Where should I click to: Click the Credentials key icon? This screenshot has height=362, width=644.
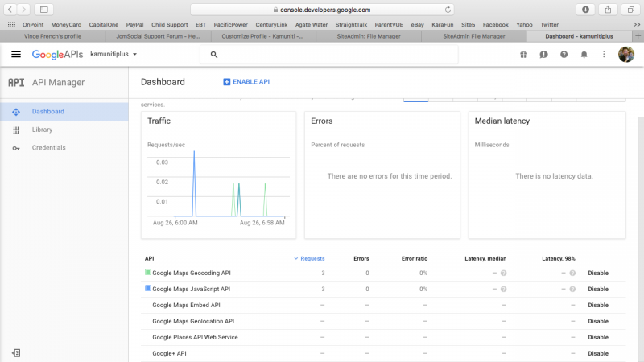click(16, 148)
